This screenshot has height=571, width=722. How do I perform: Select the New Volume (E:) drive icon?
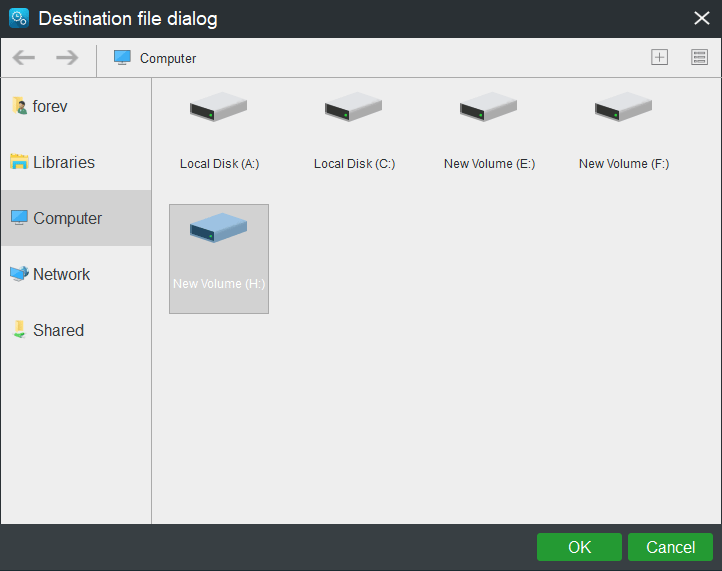489,109
